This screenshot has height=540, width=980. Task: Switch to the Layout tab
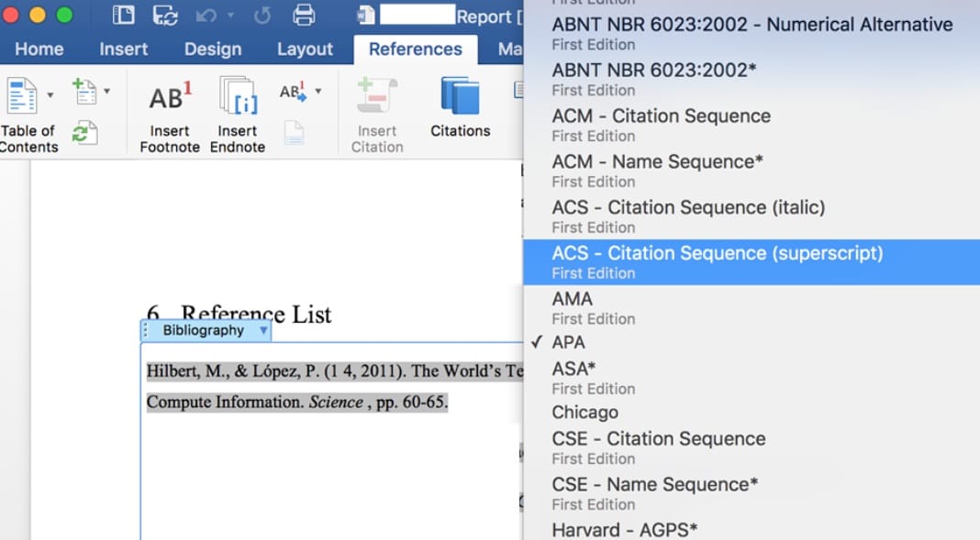coord(305,49)
